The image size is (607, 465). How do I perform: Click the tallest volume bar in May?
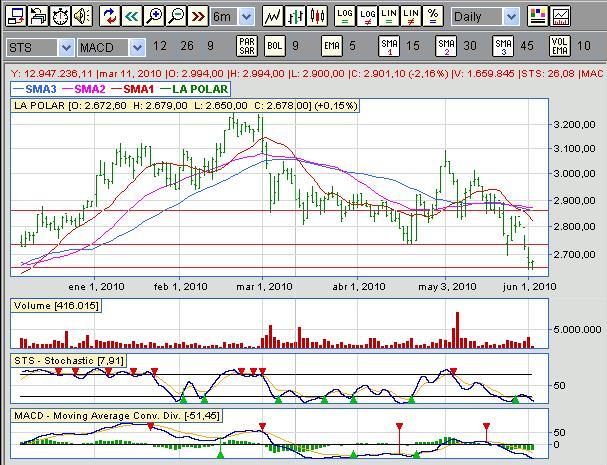click(x=458, y=330)
